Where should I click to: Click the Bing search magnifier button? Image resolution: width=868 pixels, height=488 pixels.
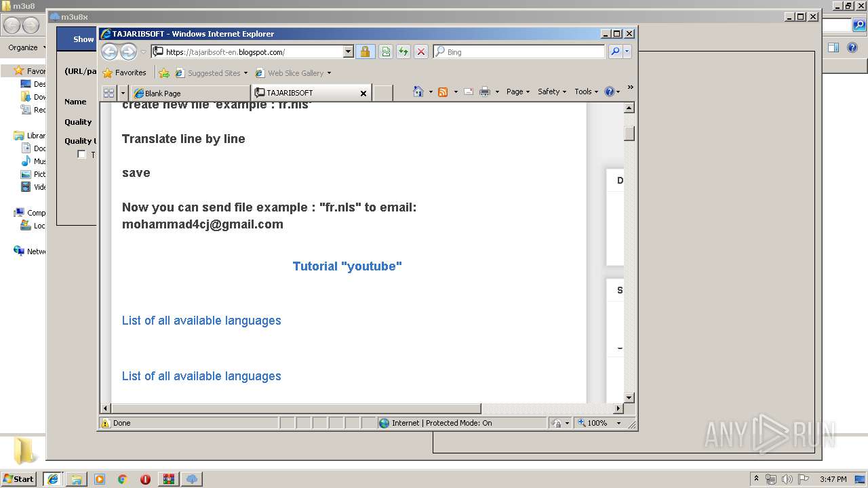click(x=615, y=52)
